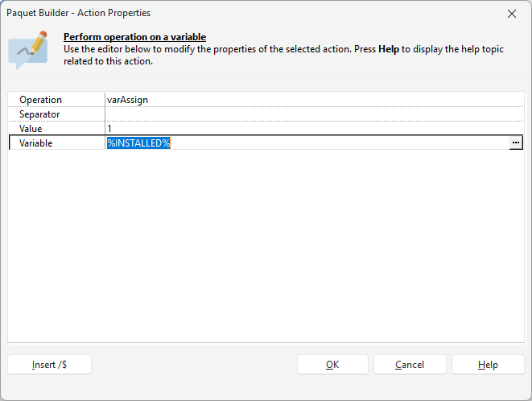Select the Operation property label

tap(40, 100)
